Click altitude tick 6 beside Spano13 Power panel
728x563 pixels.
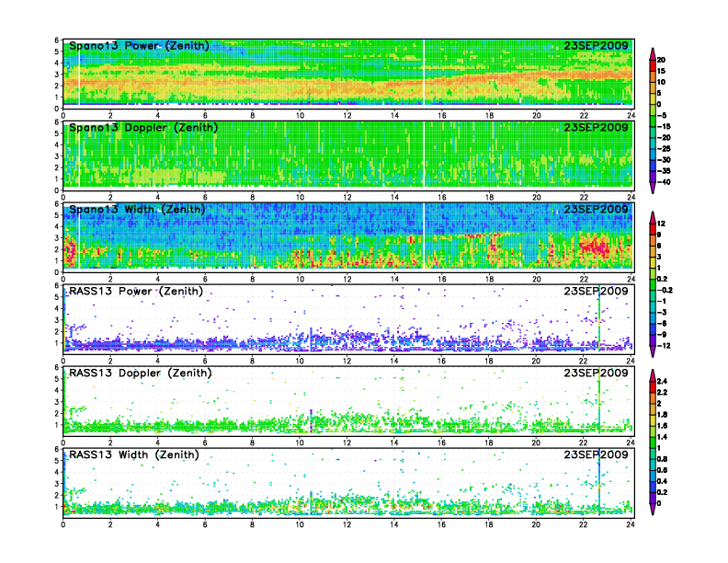57,40
